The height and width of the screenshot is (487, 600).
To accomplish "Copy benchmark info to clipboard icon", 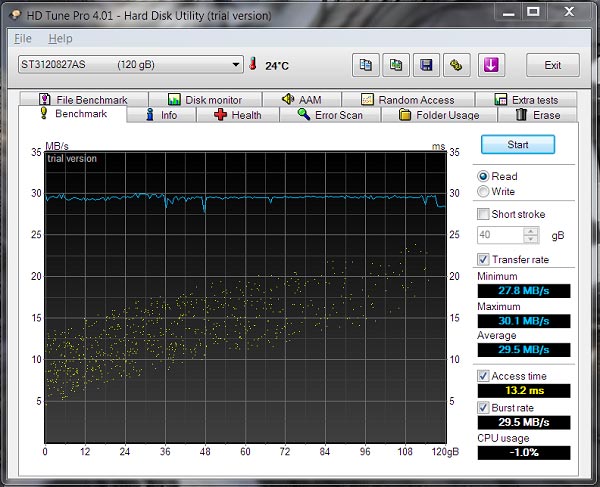I will coord(365,65).
